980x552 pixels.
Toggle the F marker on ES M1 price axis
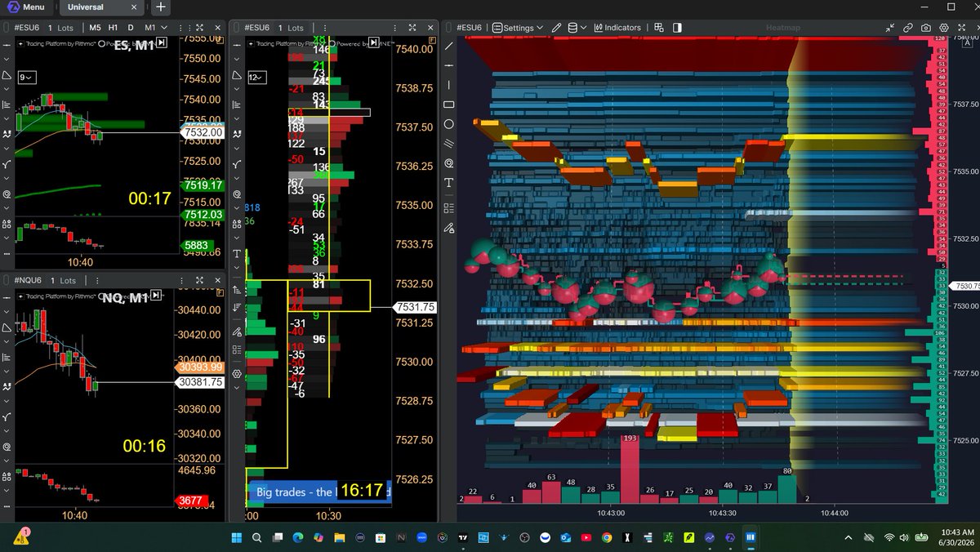point(220,40)
